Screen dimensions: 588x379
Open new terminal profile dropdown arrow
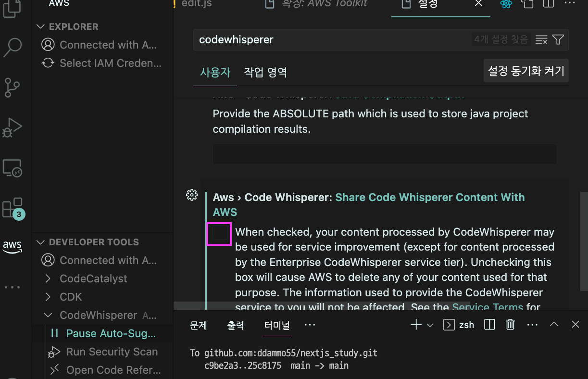[x=430, y=325]
